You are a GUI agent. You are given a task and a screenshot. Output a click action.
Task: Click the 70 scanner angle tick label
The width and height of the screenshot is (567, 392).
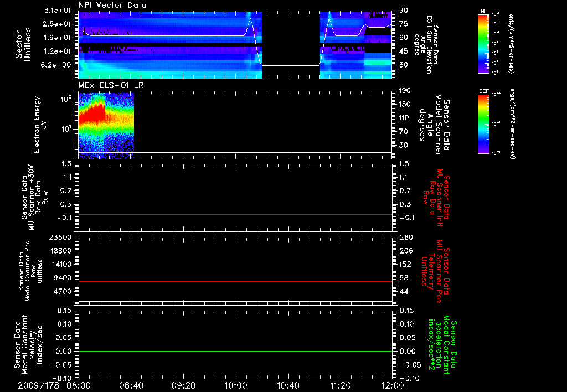404,132
